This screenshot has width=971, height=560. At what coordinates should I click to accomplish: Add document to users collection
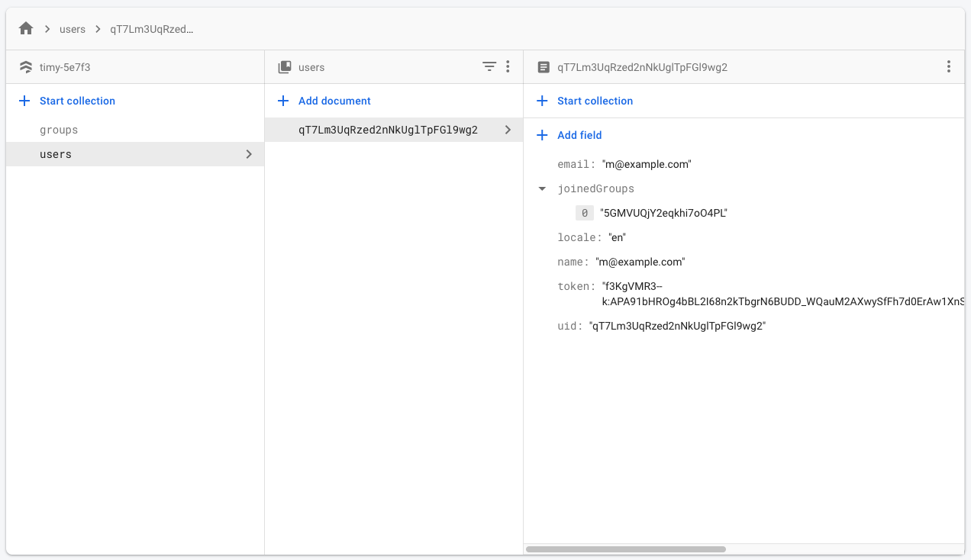click(334, 101)
